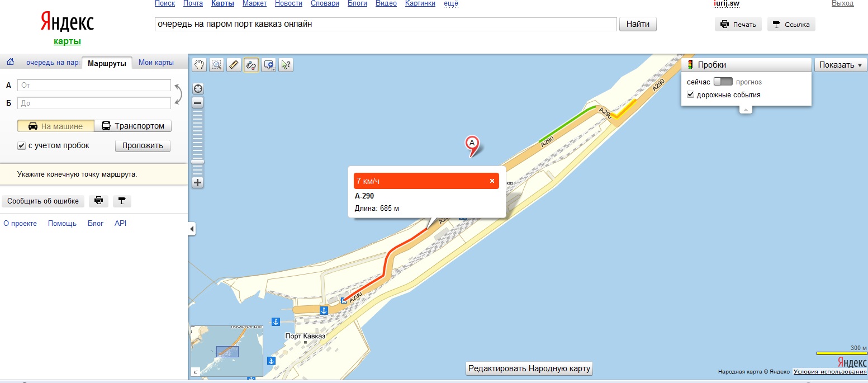Switch to Маршруты tab
This screenshot has width=868, height=383.
[x=107, y=63]
